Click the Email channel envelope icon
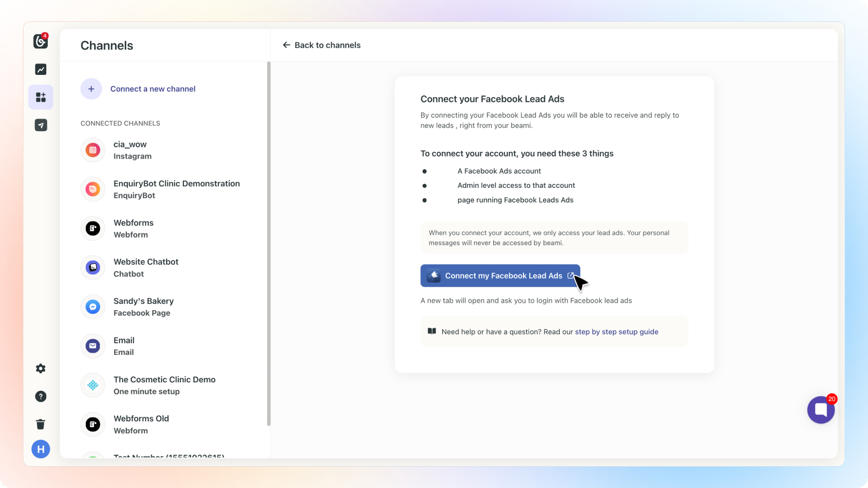This screenshot has height=488, width=868. 93,346
